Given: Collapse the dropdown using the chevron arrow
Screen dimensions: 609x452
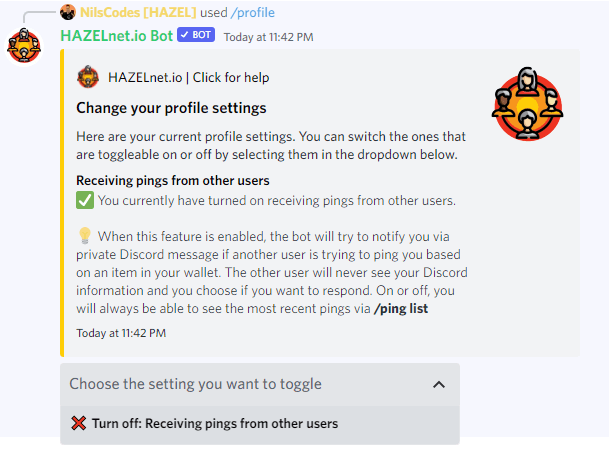Looking at the screenshot, I should [439, 384].
